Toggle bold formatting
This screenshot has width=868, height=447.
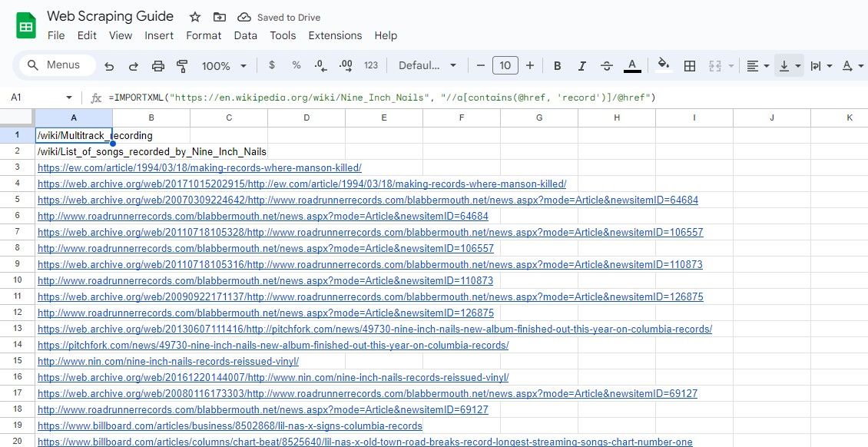pyautogui.click(x=557, y=65)
